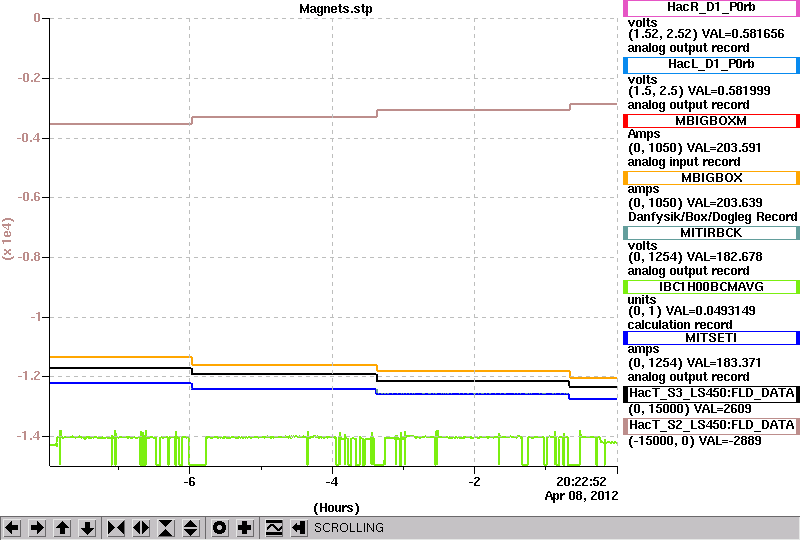Select the HacR_D1_P0rb curve label
The width and height of the screenshot is (800, 540).
click(x=711, y=8)
